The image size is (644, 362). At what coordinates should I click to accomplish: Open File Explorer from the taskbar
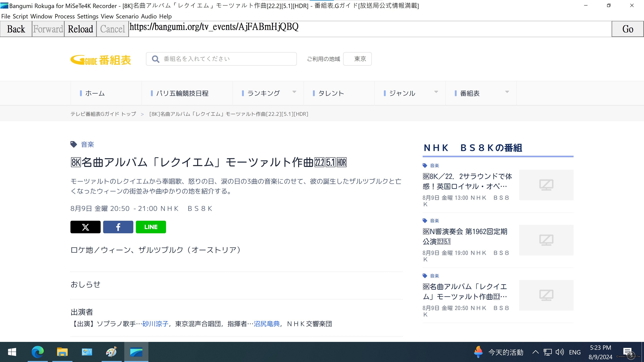pos(62,352)
